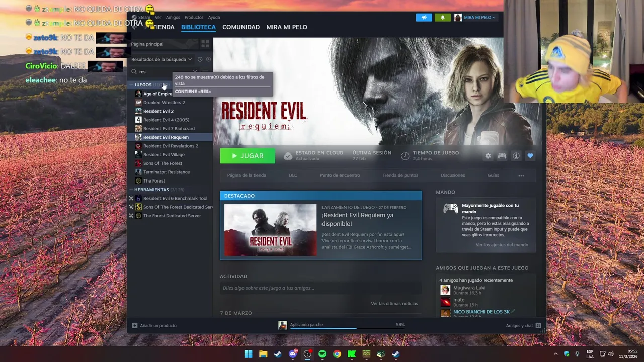Open File Explorer from taskbar
Viewport: 644px width, 362px height.
pos(263,354)
